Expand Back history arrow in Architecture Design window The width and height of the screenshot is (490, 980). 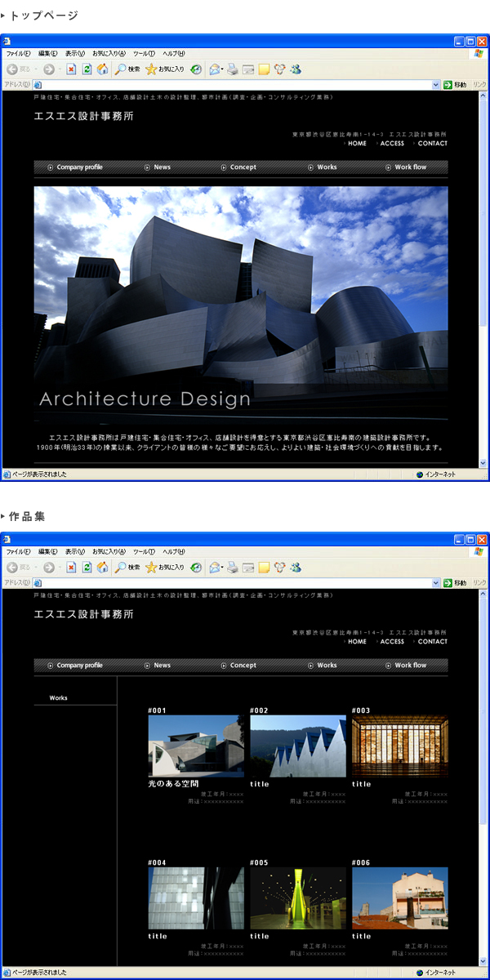click(x=35, y=69)
